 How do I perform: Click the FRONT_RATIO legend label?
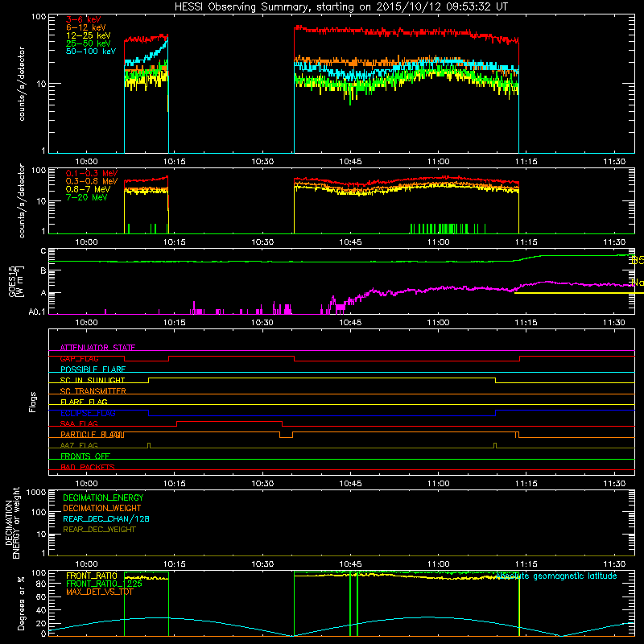[x=92, y=576]
